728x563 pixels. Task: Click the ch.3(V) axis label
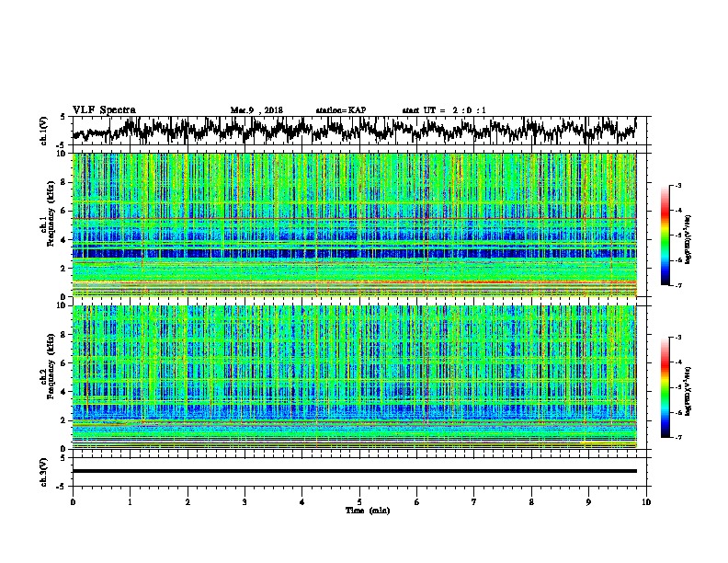tap(43, 472)
